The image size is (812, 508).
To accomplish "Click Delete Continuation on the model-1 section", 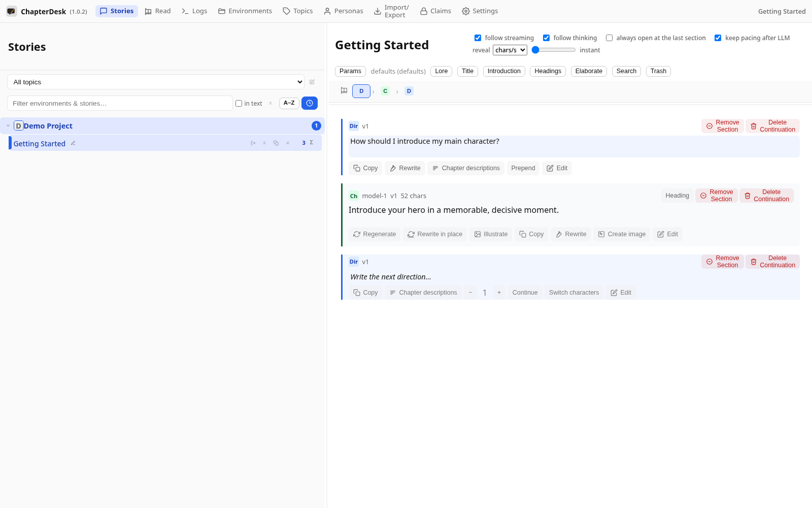I will (x=766, y=196).
